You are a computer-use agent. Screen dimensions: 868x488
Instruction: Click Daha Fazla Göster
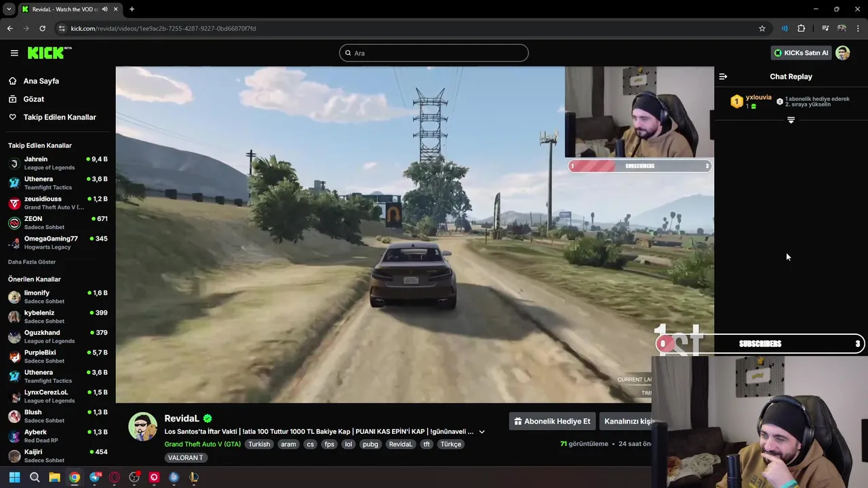tap(32, 262)
